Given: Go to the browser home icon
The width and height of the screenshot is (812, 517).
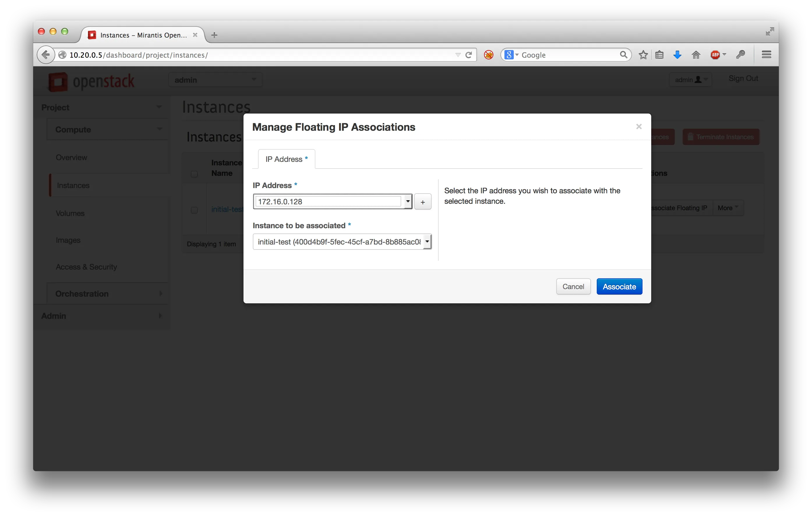Looking at the screenshot, I should 696,55.
